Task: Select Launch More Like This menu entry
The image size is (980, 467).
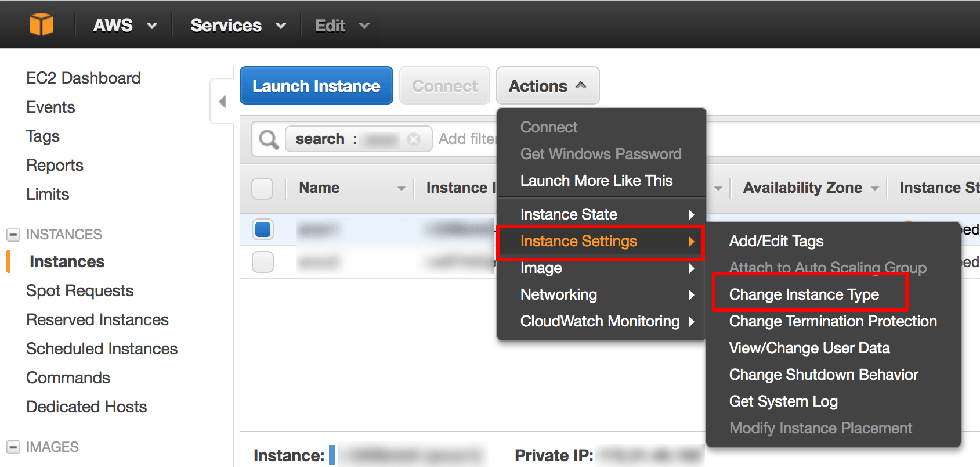Action: click(596, 181)
